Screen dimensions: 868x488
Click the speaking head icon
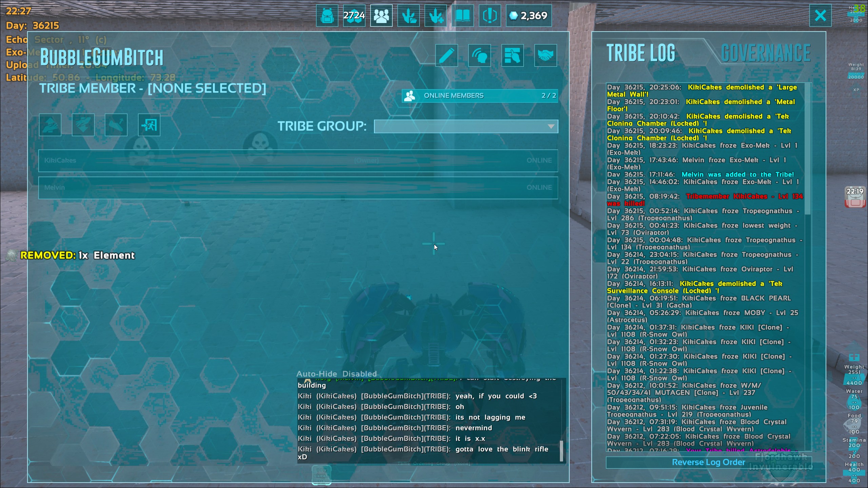[x=479, y=55]
